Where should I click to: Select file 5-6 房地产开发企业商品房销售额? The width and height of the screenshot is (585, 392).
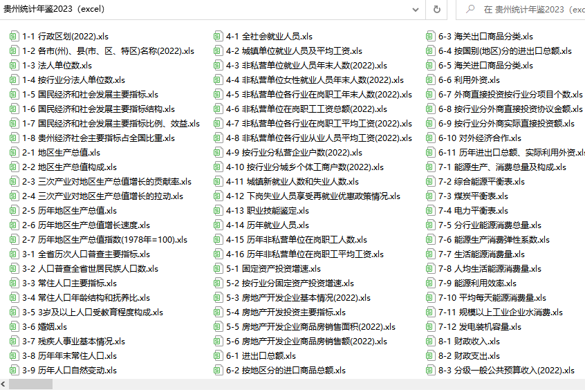point(301,342)
